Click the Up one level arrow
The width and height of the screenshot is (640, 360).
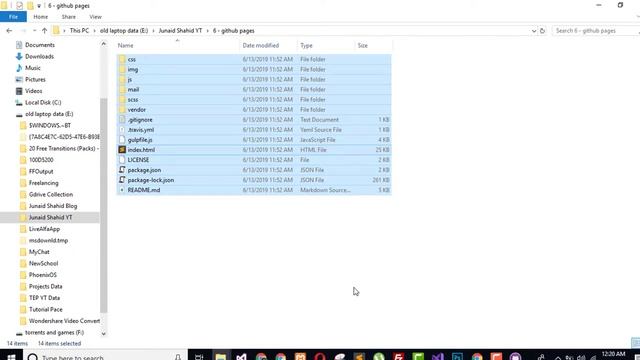44,31
